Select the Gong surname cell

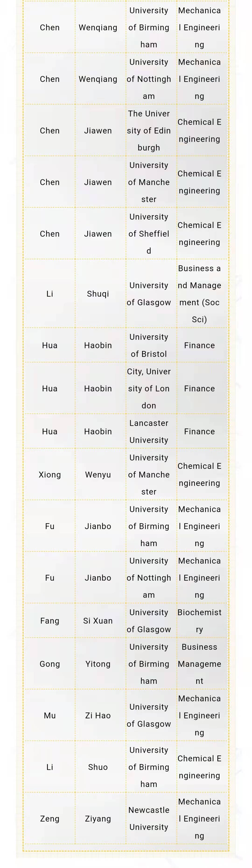tap(49, 664)
